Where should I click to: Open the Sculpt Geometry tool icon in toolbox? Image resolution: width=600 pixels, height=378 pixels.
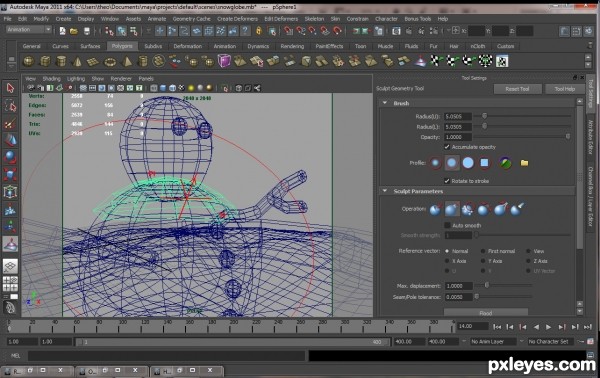10,244
